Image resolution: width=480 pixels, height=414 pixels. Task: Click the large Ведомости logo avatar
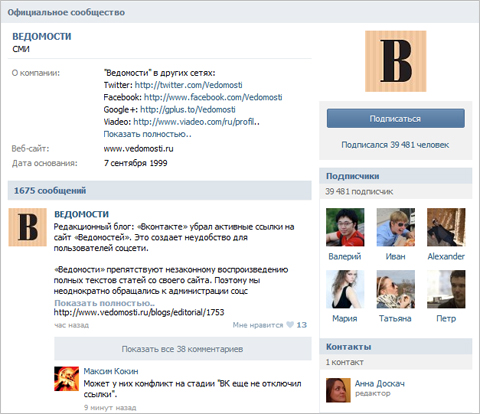[x=396, y=61]
